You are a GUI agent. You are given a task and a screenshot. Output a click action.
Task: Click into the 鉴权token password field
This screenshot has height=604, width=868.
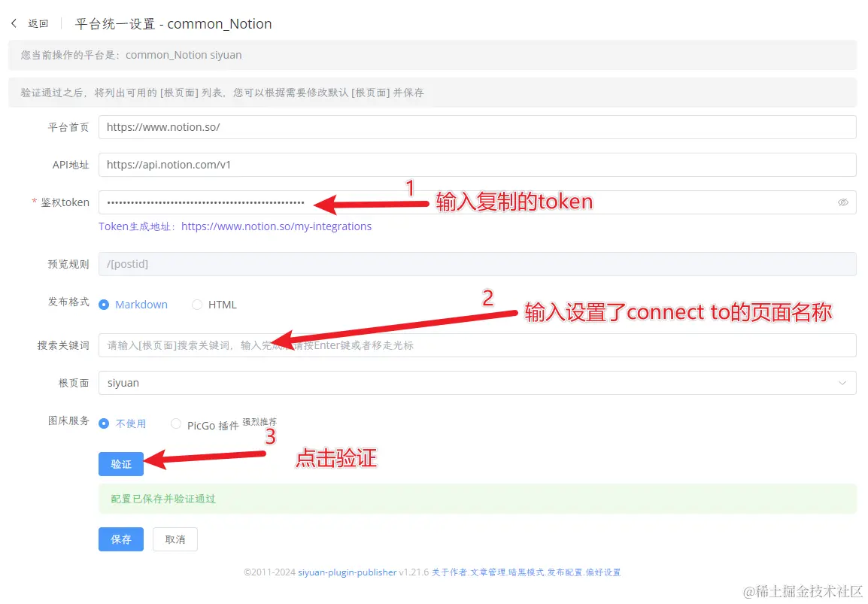click(477, 202)
